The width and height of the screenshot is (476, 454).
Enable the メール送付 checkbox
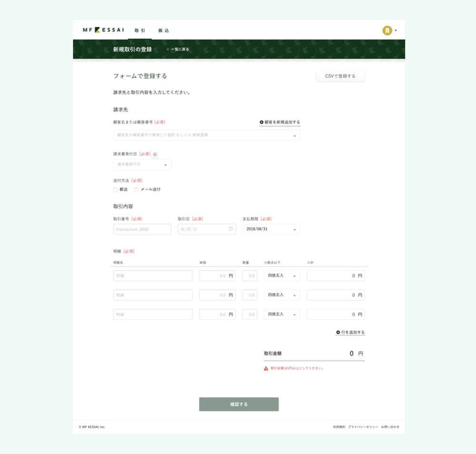click(x=136, y=190)
